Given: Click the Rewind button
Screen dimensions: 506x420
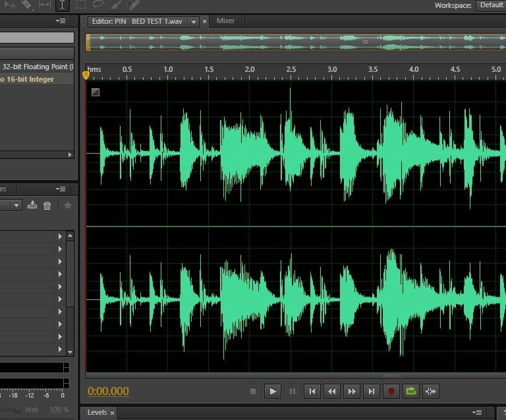Looking at the screenshot, I should (x=332, y=391).
